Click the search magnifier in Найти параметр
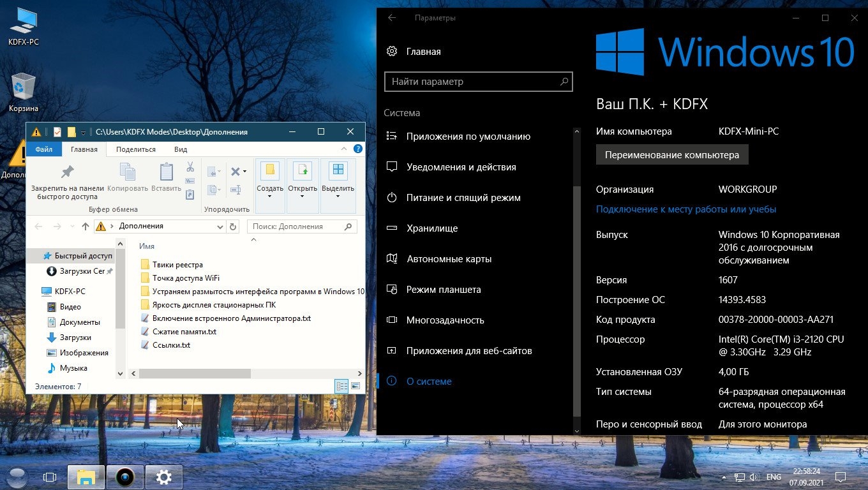This screenshot has width=868, height=490. tap(564, 82)
